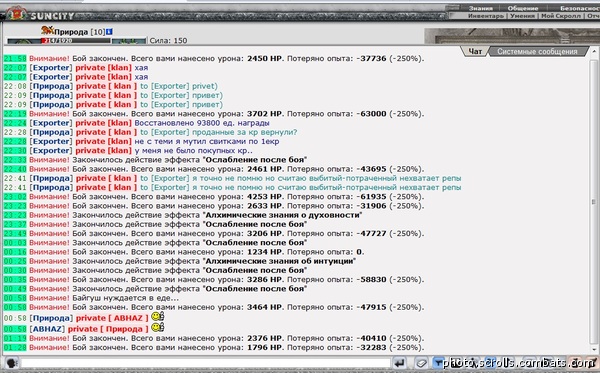Open the Инвентарь link
The image size is (600, 373).
click(x=486, y=16)
